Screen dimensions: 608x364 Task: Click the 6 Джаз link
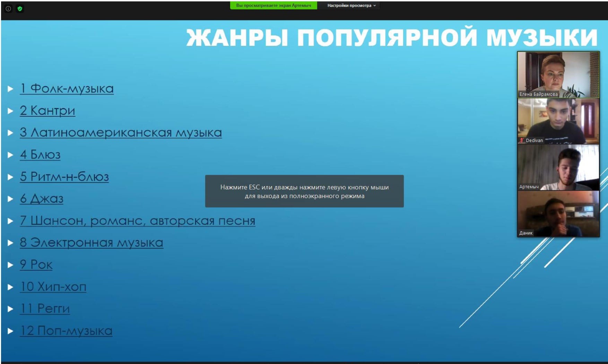tap(42, 199)
